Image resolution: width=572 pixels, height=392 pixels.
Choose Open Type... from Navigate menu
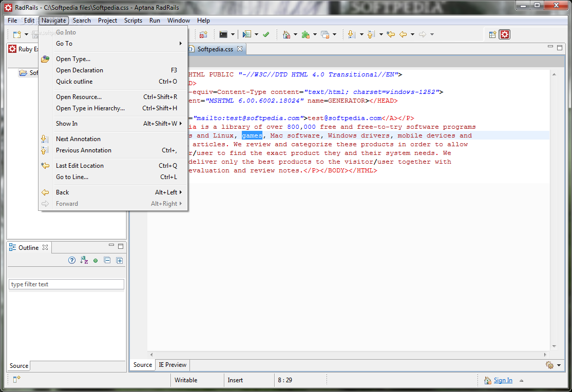pos(113,59)
